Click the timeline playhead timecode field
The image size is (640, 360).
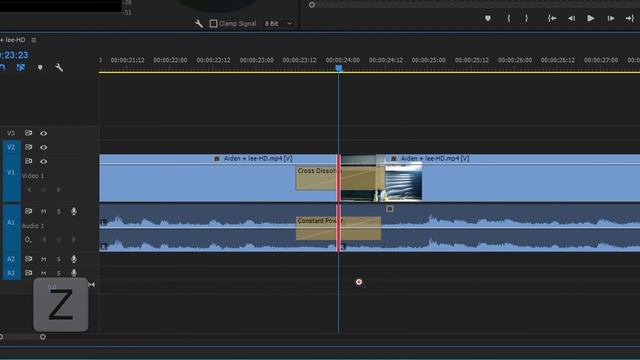pyautogui.click(x=14, y=55)
